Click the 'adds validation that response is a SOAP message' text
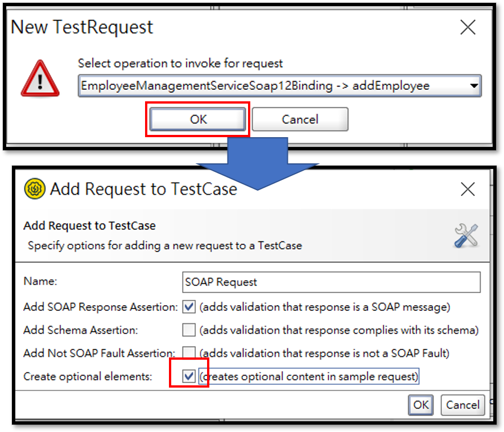Screen dimensions: 504x432 [325, 307]
